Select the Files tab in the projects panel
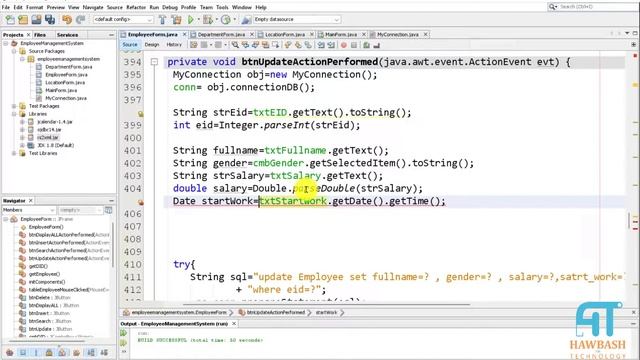This screenshot has height=360, width=640. (40, 35)
